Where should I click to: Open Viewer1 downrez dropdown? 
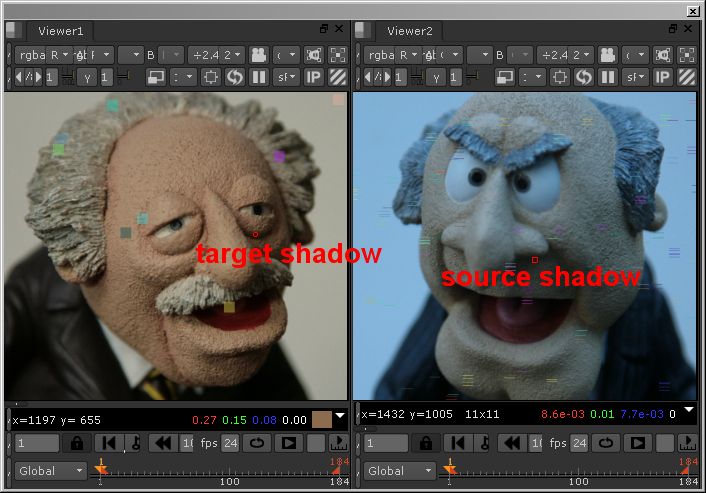pyautogui.click(x=183, y=77)
